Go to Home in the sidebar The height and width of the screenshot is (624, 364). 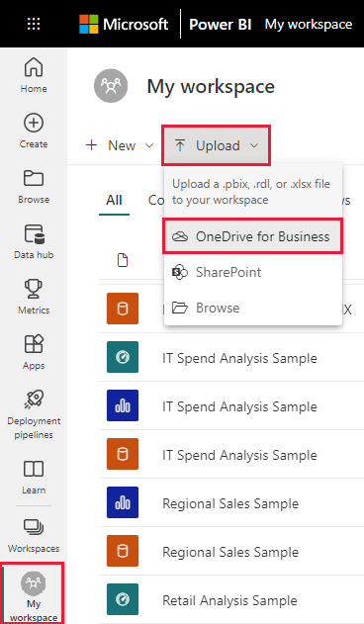point(34,75)
